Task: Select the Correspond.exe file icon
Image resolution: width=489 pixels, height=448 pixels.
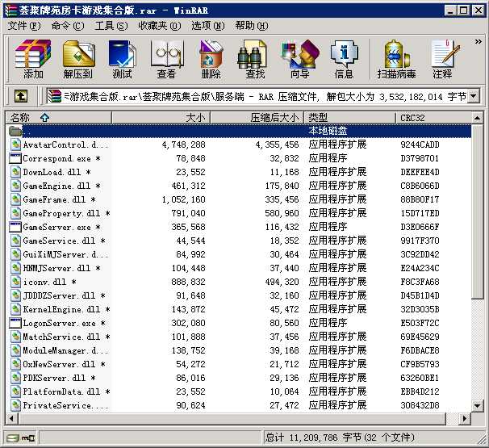Action: point(15,158)
